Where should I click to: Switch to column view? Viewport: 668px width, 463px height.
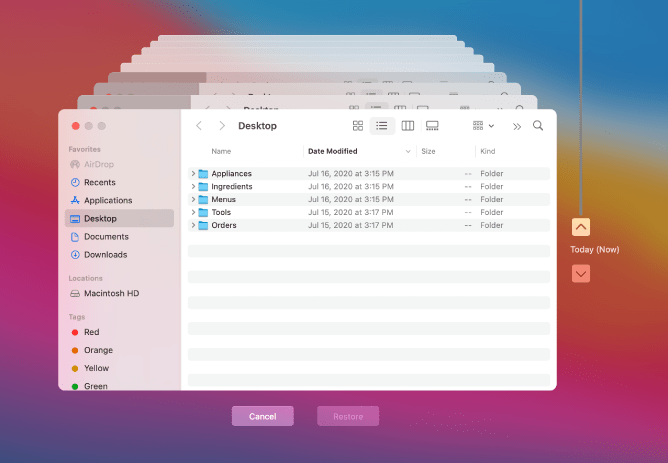[x=408, y=126]
